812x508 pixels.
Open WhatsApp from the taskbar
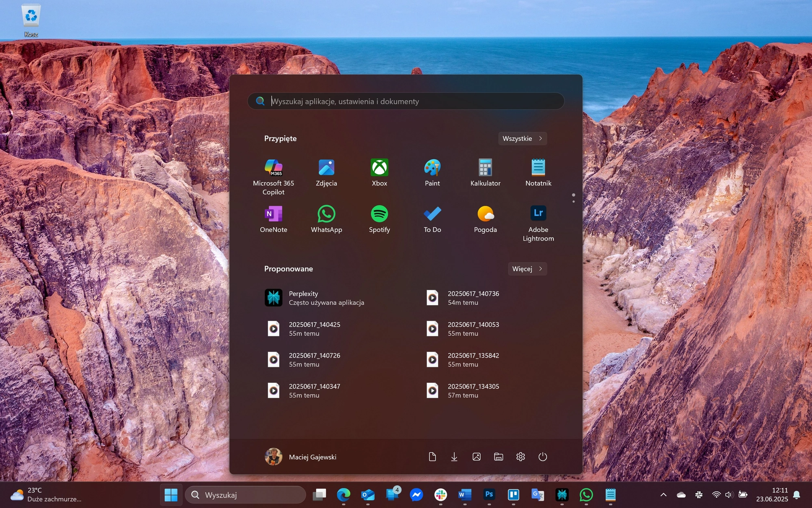586,495
